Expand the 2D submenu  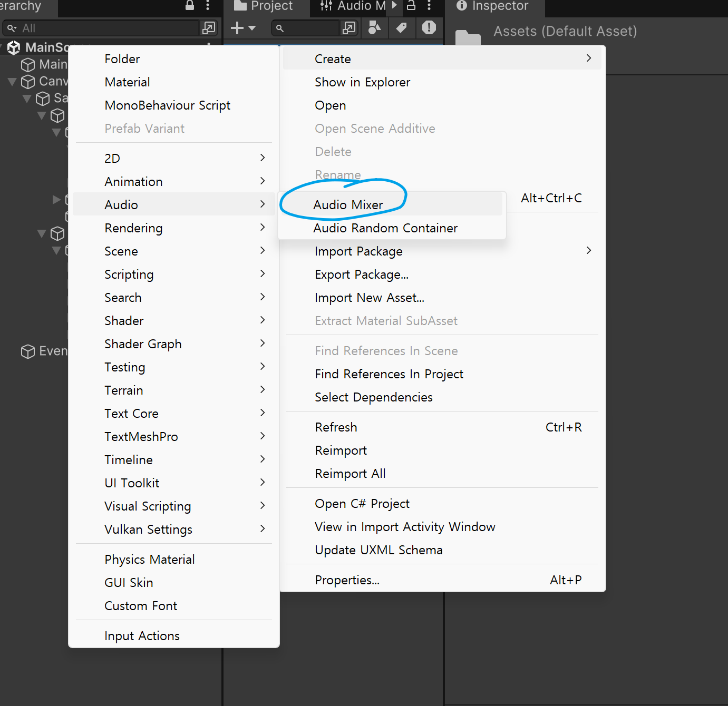pos(173,158)
